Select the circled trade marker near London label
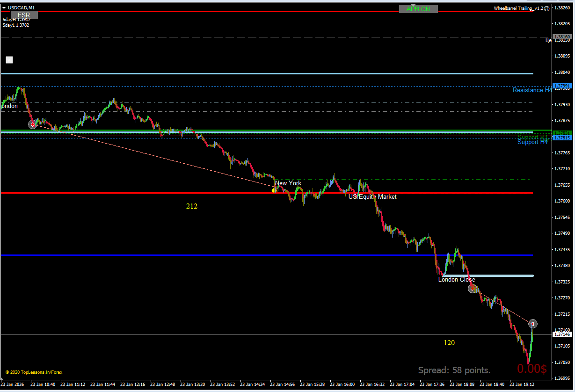This screenshot has width=575, height=392. [x=32, y=124]
